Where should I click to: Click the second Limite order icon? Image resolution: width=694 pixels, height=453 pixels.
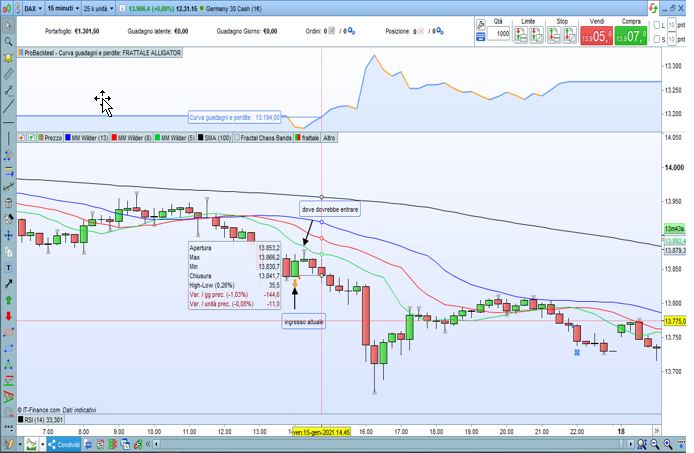pos(536,35)
